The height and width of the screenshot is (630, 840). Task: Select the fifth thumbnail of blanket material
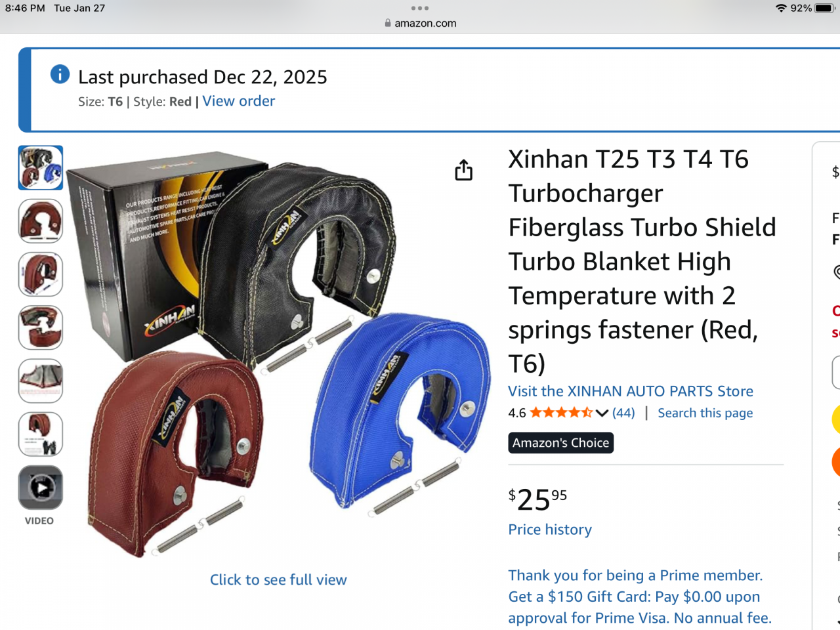coord(41,381)
